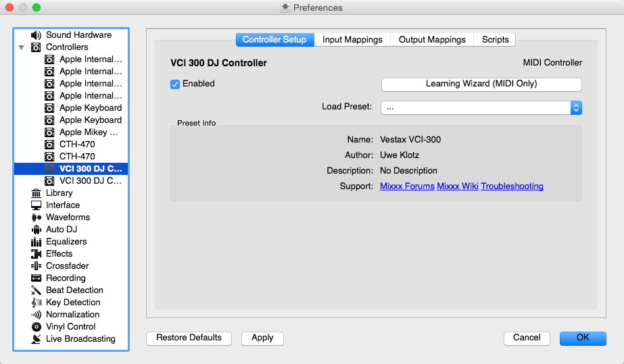Open the Load Preset dropdown
This screenshot has height=364, width=624.
coord(481,107)
